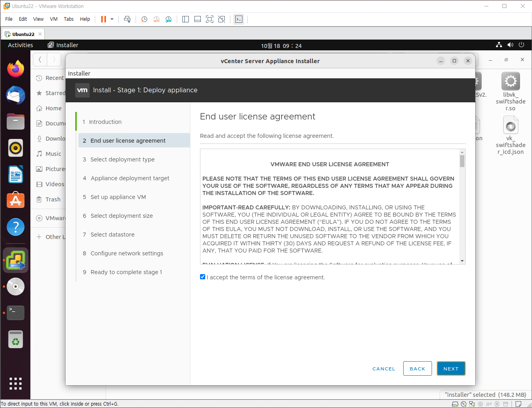Select the vk_swiftshader_icd.json file
The width and height of the screenshot is (532, 408).
(x=510, y=135)
